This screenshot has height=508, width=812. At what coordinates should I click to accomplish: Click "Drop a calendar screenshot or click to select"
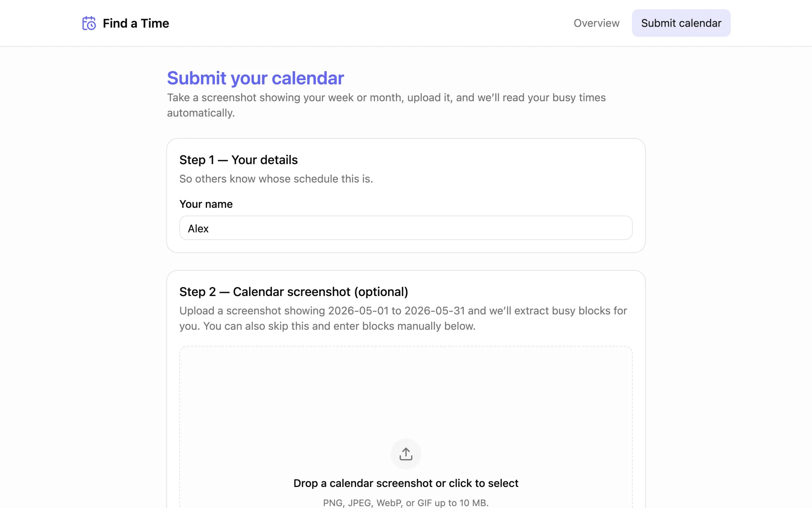click(406, 483)
